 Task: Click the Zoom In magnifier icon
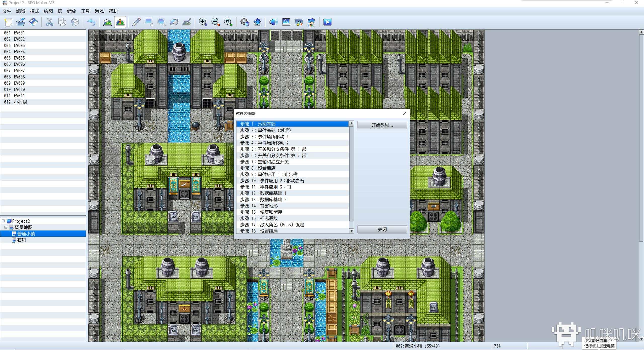(203, 22)
